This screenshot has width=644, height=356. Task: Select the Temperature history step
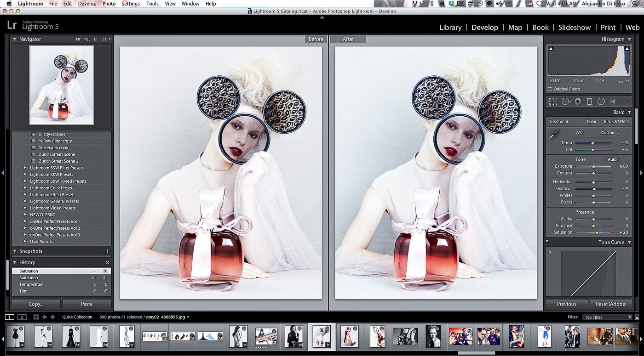tap(61, 284)
